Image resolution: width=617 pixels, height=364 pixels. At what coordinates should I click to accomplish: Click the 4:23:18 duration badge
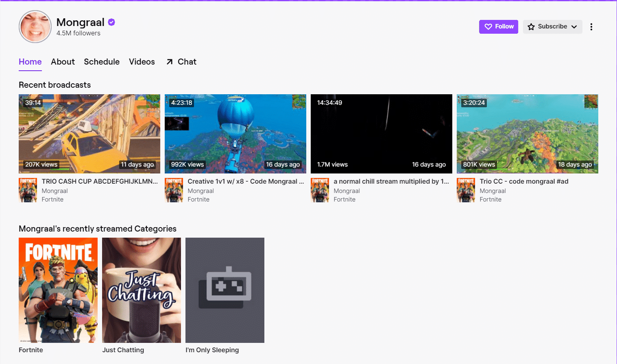coord(181,103)
